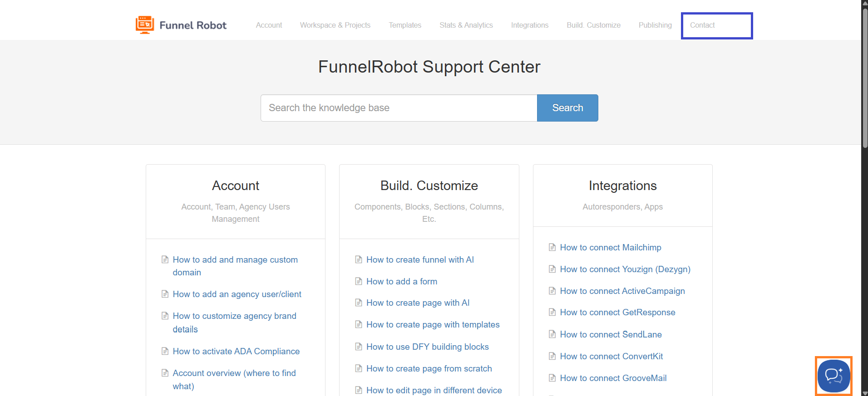Click document icon beside 'How to add a form'
Screen dimensions: 868x396
pos(359,281)
